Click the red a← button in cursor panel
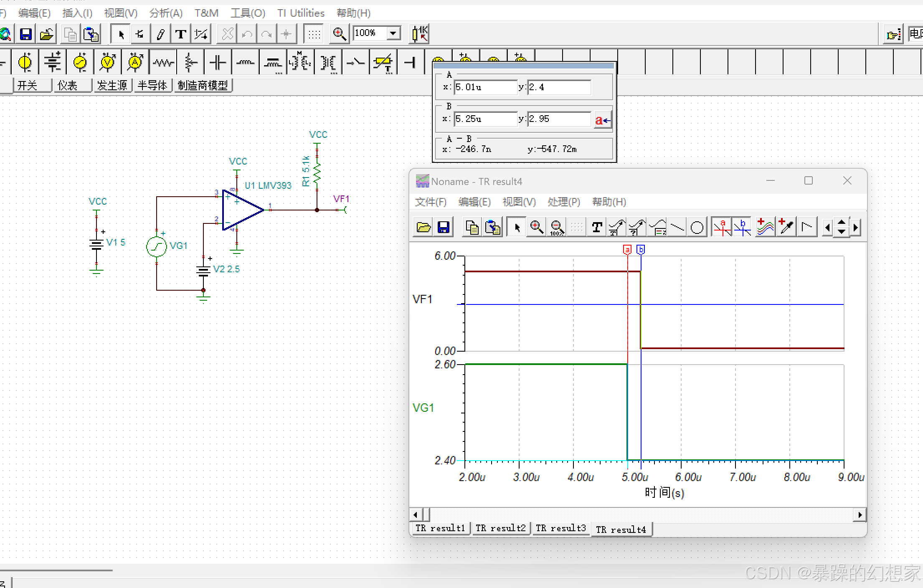The width and height of the screenshot is (923, 588). (602, 120)
